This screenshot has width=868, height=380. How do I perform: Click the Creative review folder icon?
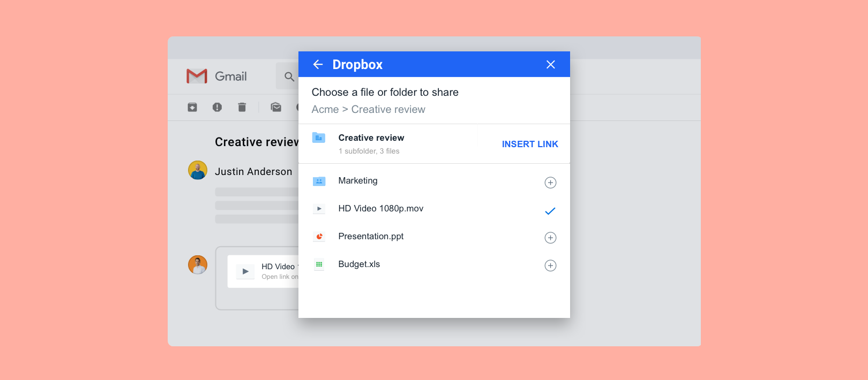319,138
